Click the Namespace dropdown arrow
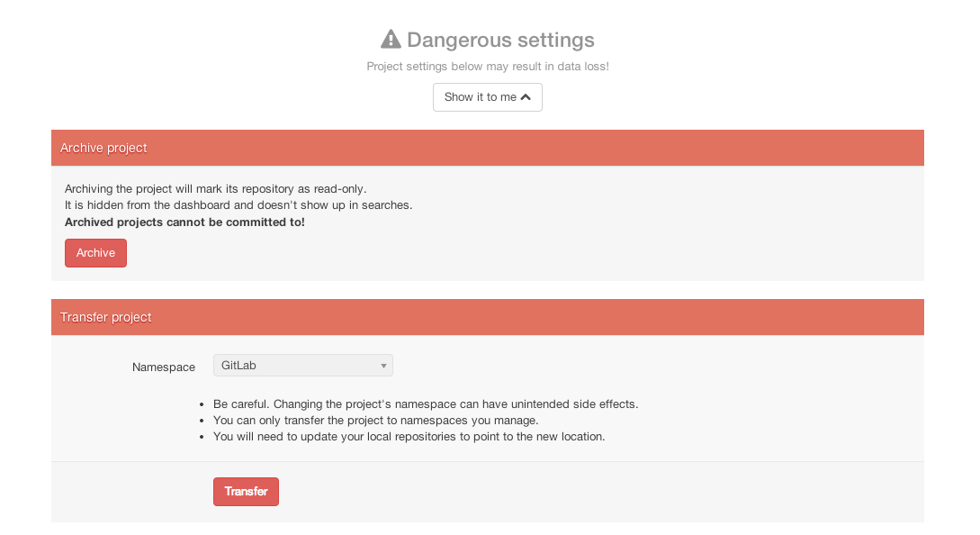 (x=383, y=366)
